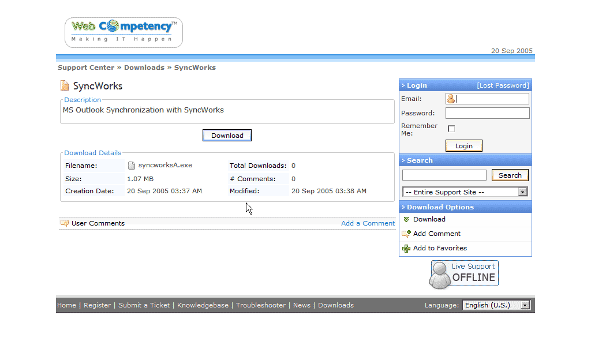Click the Lost Password link

click(x=502, y=85)
